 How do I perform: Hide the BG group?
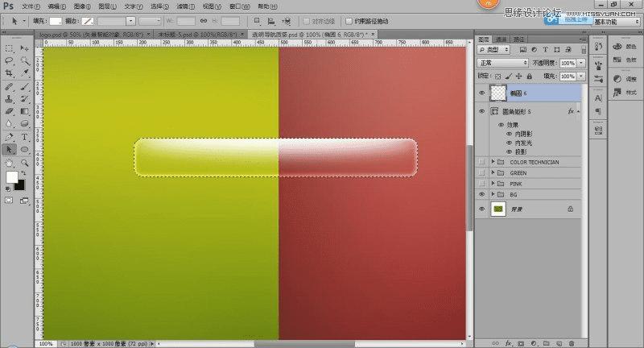(x=481, y=194)
